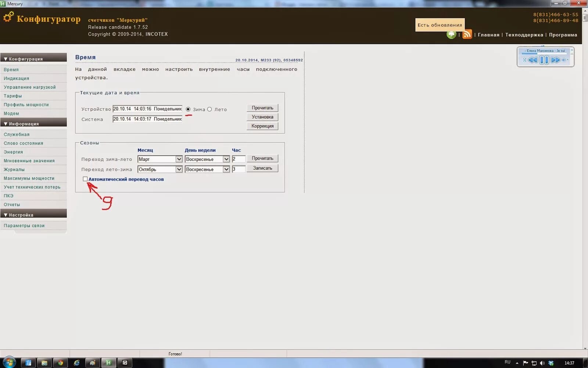Skip to previous track in music player
The image size is (588, 368).
coord(533,60)
